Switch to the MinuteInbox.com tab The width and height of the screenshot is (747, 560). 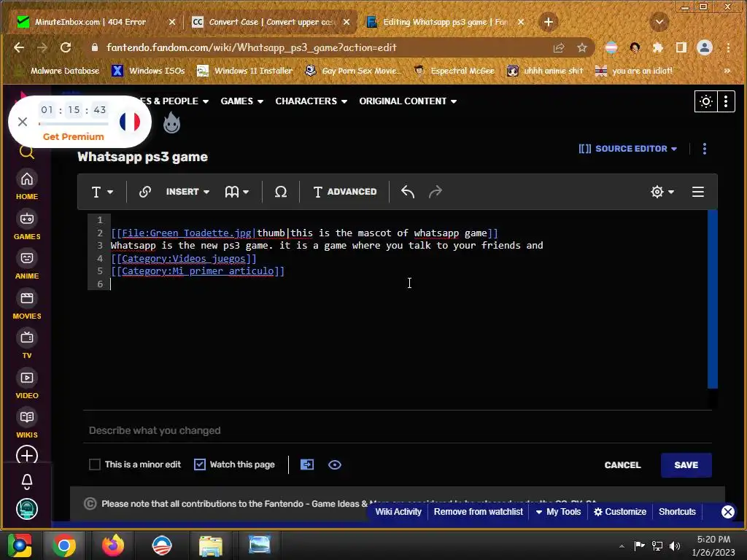pyautogui.click(x=90, y=22)
